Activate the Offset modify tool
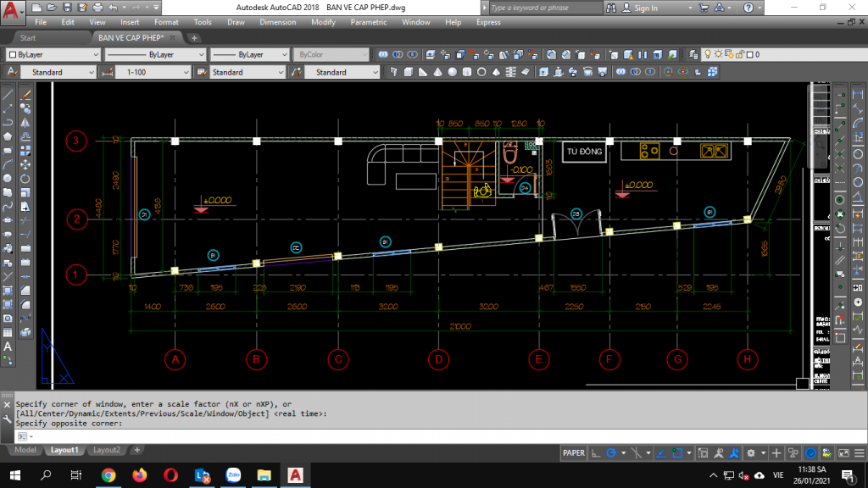868x488 pixels. tap(25, 136)
